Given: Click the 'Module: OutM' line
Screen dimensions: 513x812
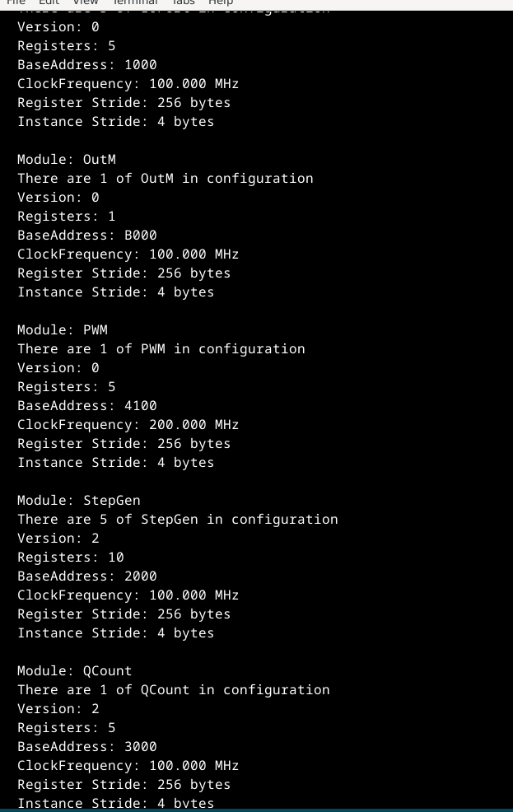Looking at the screenshot, I should tap(67, 160).
